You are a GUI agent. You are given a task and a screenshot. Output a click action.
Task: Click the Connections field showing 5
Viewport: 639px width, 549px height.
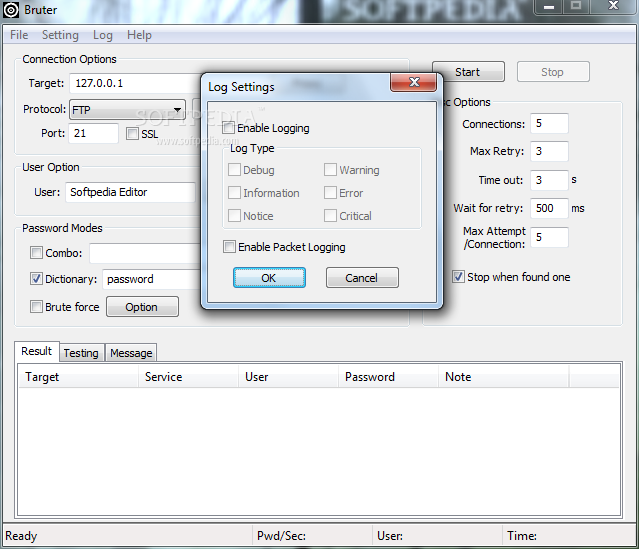click(549, 123)
